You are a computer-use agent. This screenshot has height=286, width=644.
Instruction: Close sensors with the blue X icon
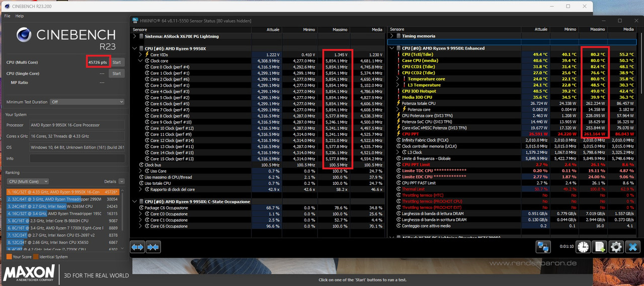632,247
